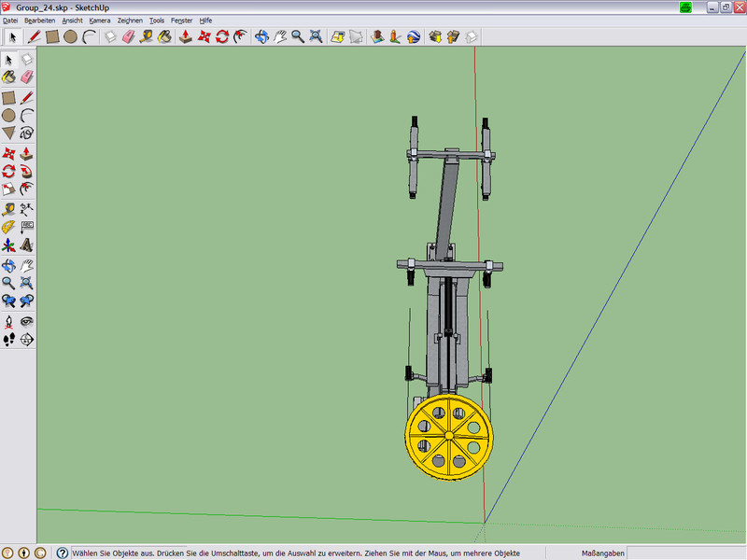This screenshot has width=747, height=560.
Task: Select the Walk footprints tool
Action: point(8,340)
